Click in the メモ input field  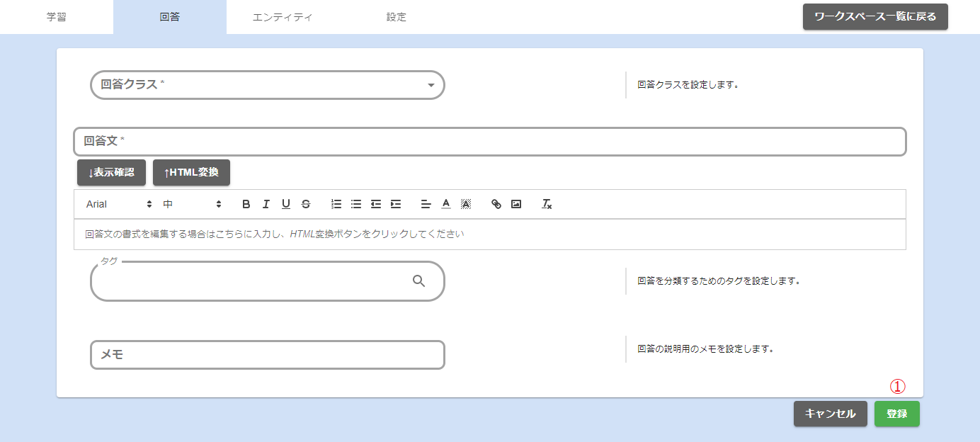[268, 355]
